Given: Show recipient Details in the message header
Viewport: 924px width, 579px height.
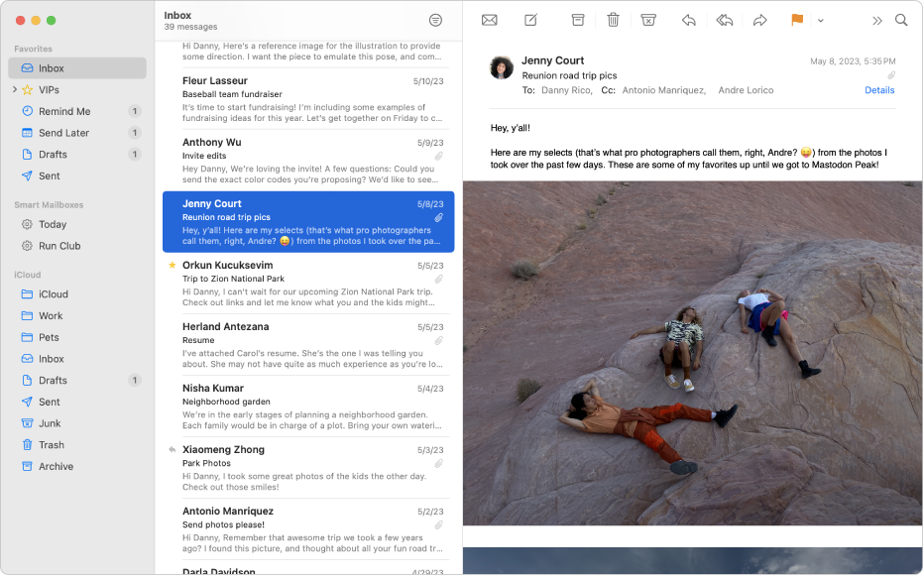Looking at the screenshot, I should click(x=879, y=90).
